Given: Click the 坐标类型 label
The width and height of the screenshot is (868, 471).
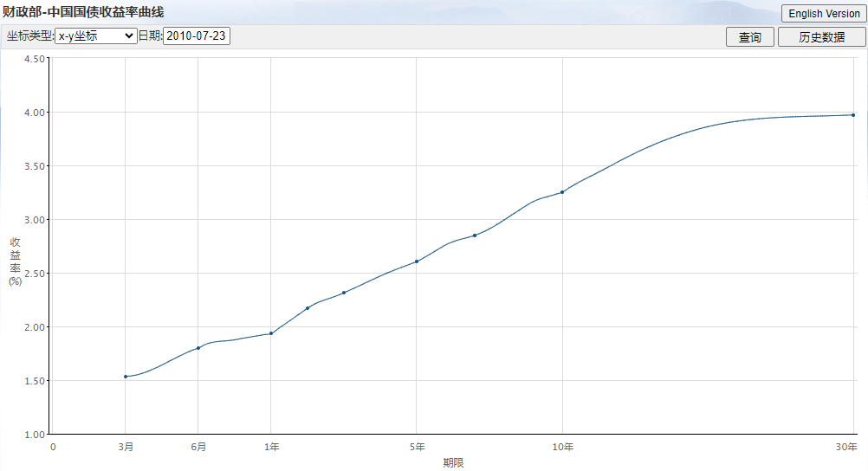Looking at the screenshot, I should click(30, 36).
